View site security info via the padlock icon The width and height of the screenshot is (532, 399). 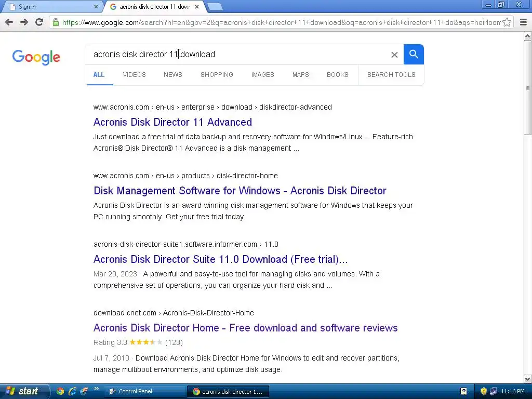click(x=56, y=22)
